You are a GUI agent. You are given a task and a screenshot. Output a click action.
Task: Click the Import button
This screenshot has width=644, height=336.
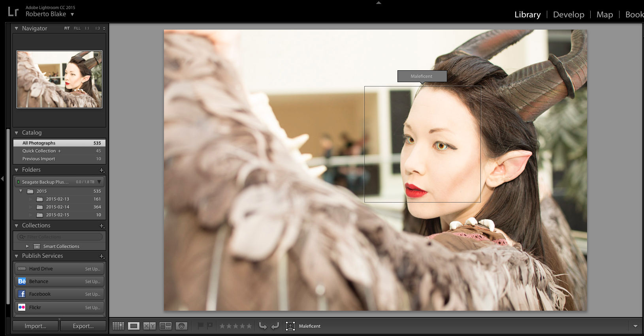tap(36, 326)
